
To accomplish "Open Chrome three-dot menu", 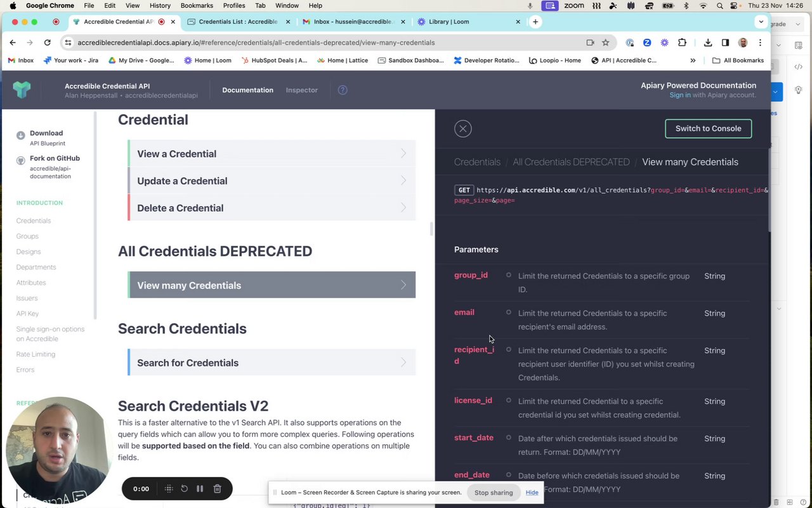I will pyautogui.click(x=760, y=43).
